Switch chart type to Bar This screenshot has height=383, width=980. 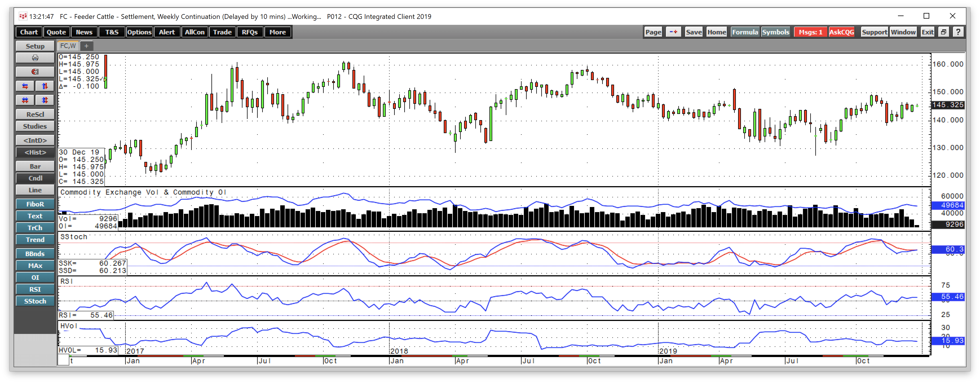pos(35,166)
